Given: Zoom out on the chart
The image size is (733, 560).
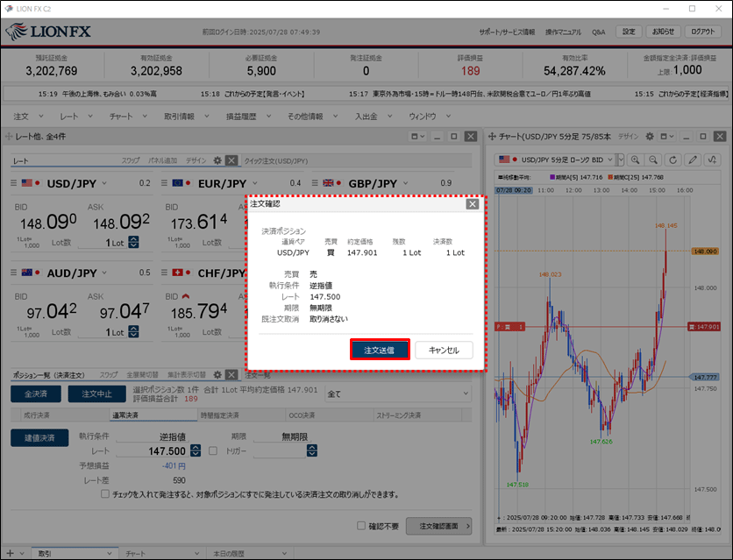Looking at the screenshot, I should pos(653,159).
